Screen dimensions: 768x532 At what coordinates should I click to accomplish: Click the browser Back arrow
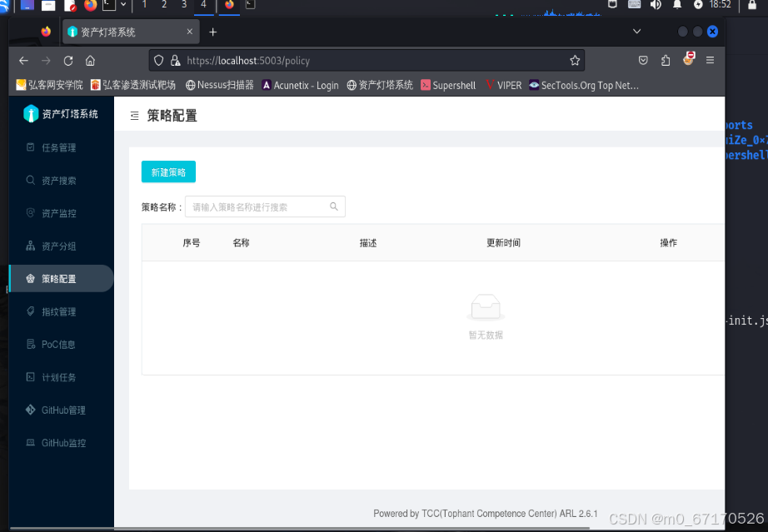(23, 61)
